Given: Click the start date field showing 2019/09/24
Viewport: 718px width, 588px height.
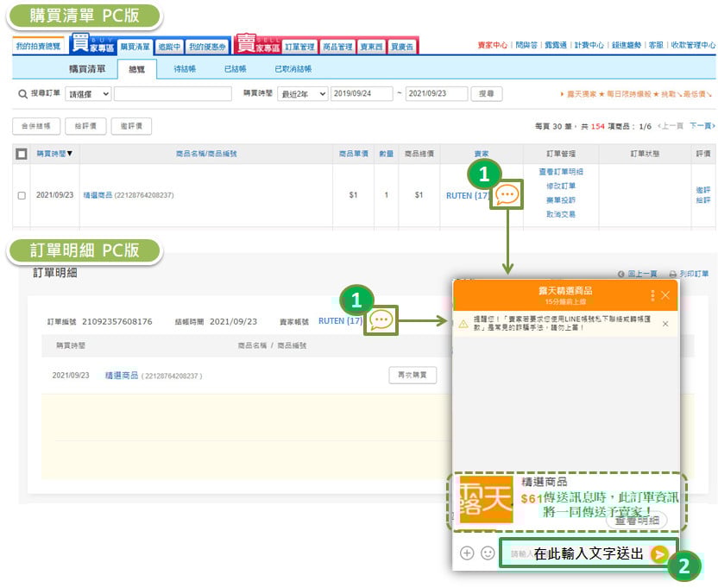Looking at the screenshot, I should [x=361, y=93].
